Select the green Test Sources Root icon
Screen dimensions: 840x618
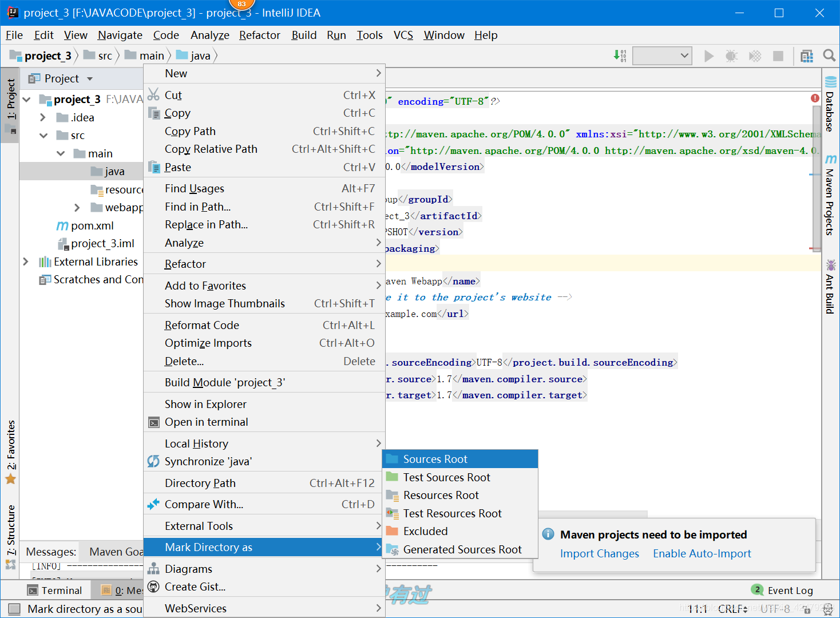click(x=392, y=477)
